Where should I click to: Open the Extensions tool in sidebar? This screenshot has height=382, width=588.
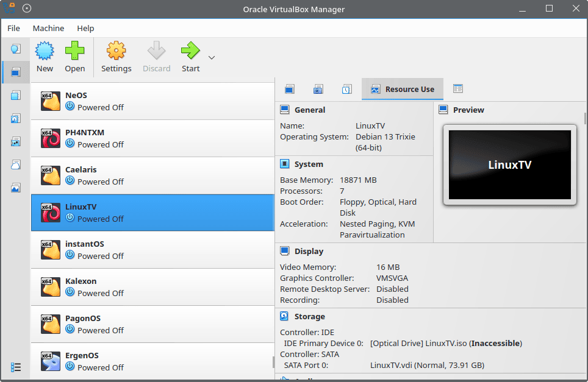pos(16,95)
